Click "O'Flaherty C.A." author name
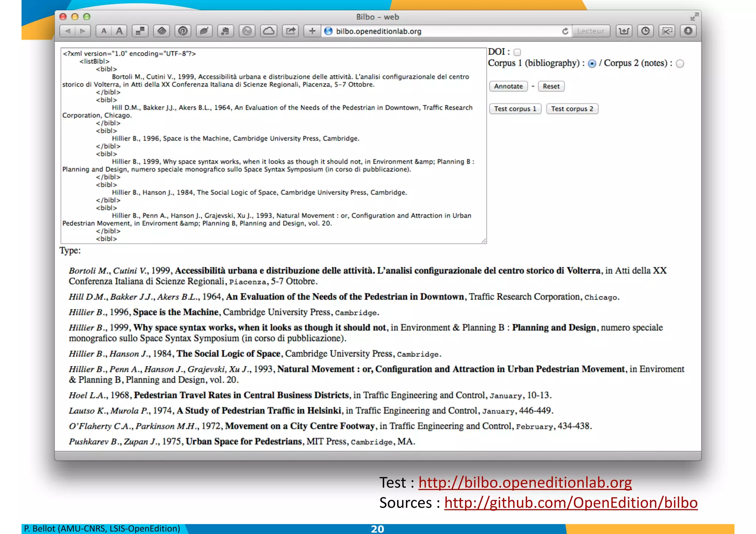This screenshot has height=534, width=756. (100, 426)
